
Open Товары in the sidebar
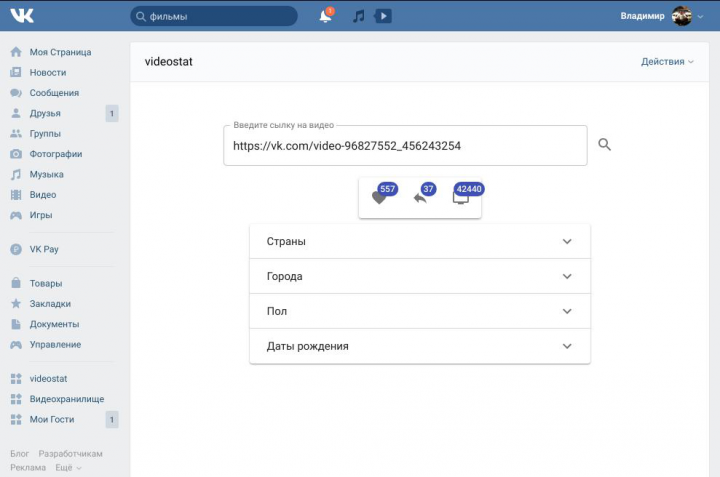pos(45,283)
